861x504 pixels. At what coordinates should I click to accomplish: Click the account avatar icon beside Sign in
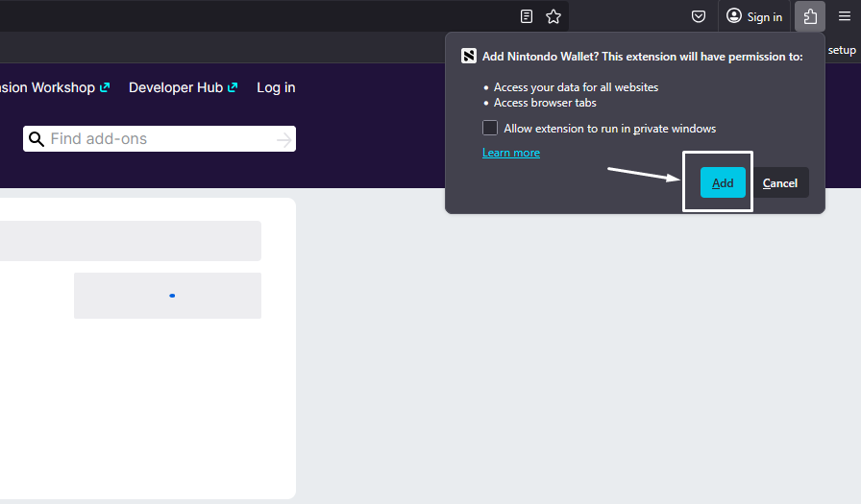pyautogui.click(x=733, y=16)
